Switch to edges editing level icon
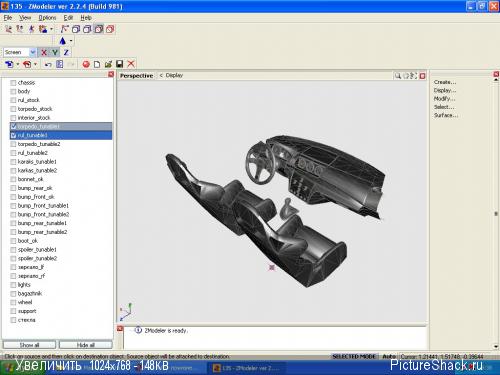 coord(20,29)
